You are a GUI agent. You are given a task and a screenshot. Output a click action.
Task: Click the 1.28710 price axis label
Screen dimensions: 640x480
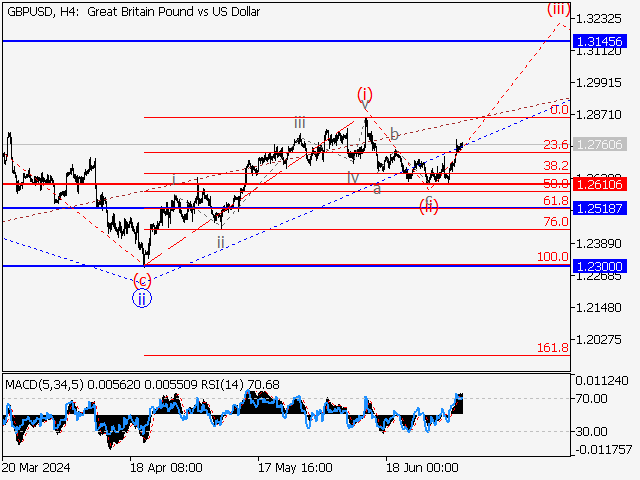(x=598, y=115)
